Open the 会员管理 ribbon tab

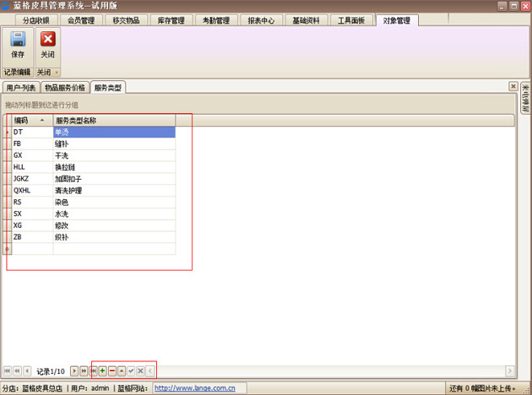click(81, 20)
